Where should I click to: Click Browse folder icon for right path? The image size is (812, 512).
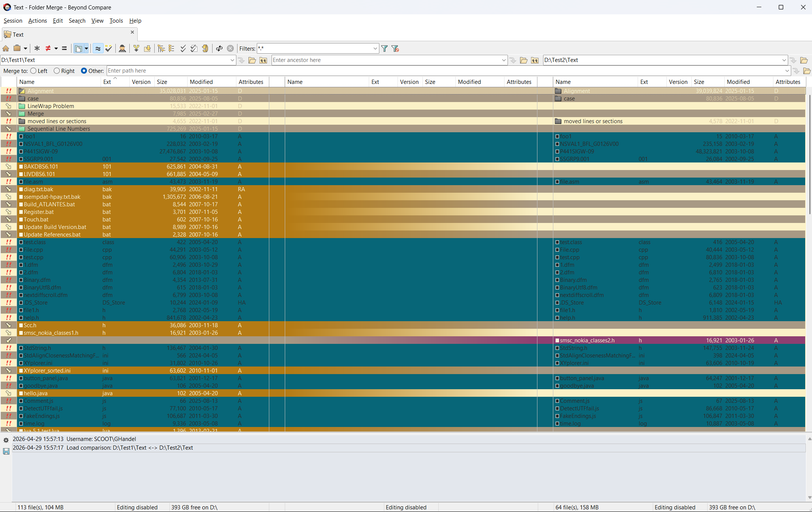(x=804, y=60)
